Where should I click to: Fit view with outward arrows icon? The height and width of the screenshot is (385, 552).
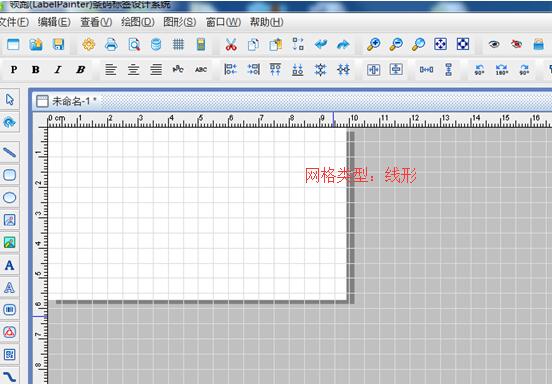440,44
